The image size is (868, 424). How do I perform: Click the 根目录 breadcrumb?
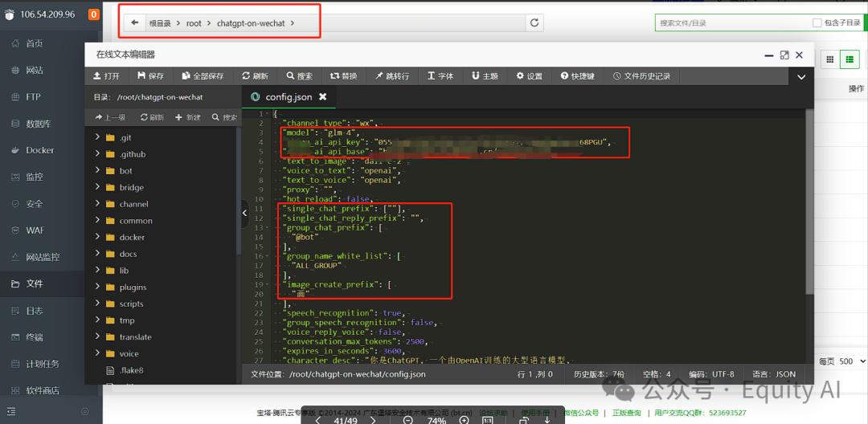[159, 23]
